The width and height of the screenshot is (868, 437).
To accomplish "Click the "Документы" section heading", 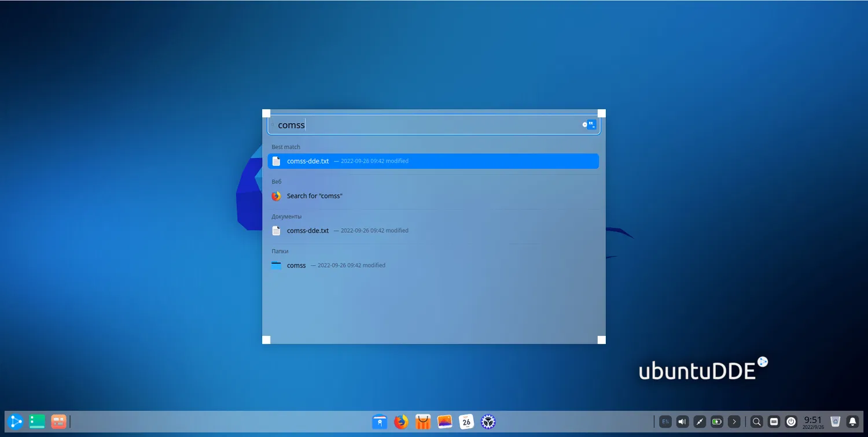I will pyautogui.click(x=287, y=216).
